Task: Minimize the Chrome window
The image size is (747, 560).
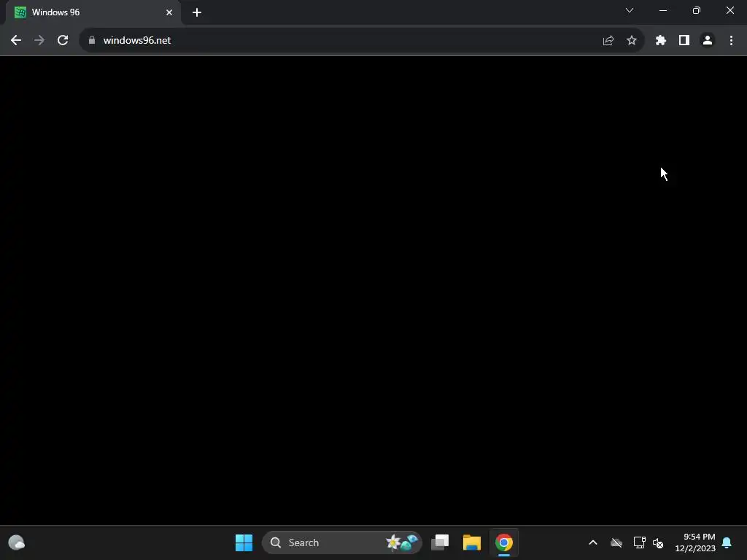Action: [x=663, y=10]
